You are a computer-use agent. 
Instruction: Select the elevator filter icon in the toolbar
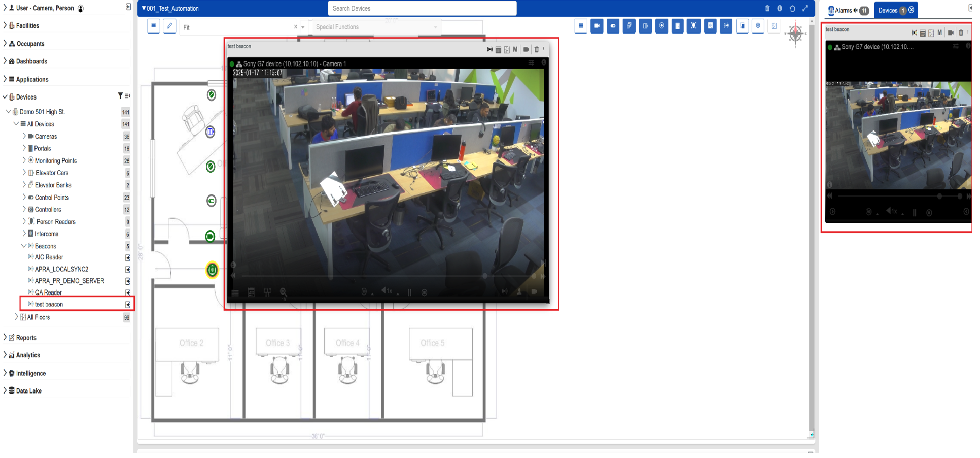645,26
